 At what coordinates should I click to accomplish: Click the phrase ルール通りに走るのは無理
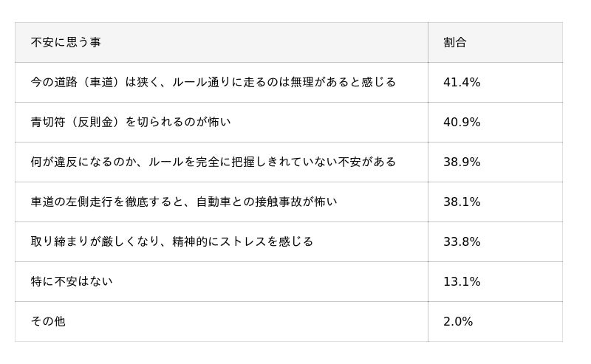(x=243, y=82)
